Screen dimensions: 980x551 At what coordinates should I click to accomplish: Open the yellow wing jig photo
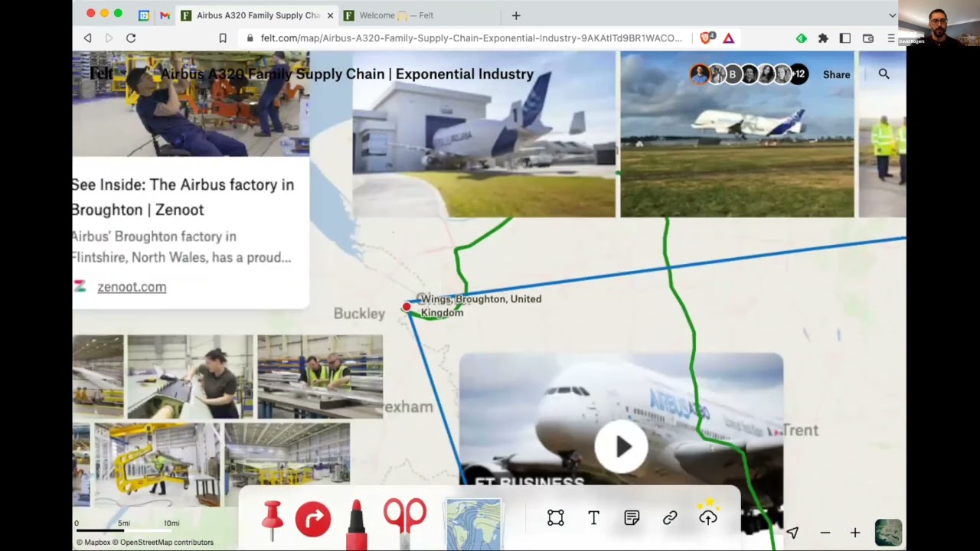(x=157, y=465)
